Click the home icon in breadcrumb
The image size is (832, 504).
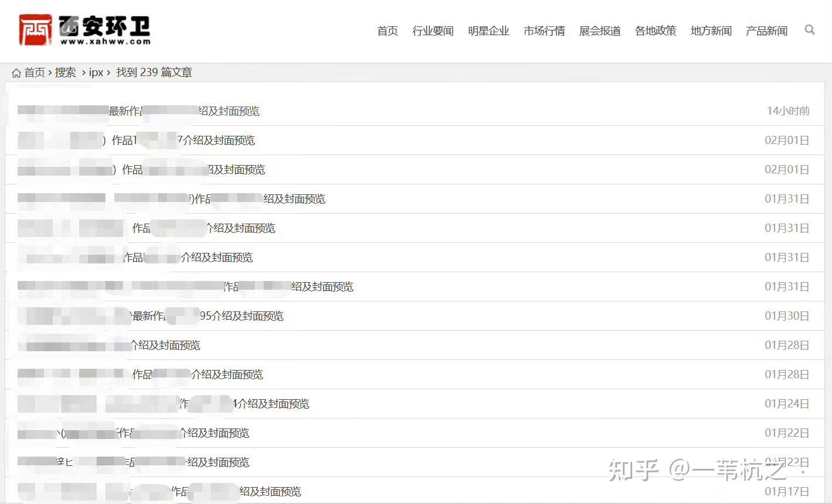[16, 73]
